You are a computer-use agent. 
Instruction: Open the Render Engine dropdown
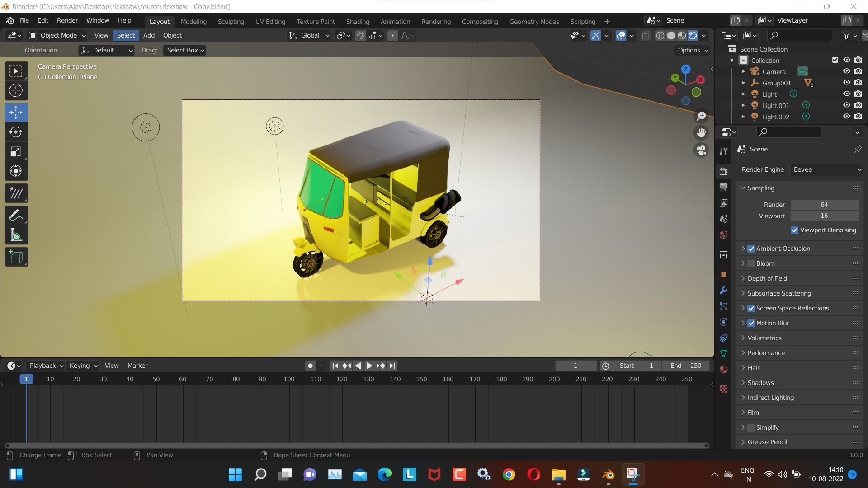tap(826, 169)
